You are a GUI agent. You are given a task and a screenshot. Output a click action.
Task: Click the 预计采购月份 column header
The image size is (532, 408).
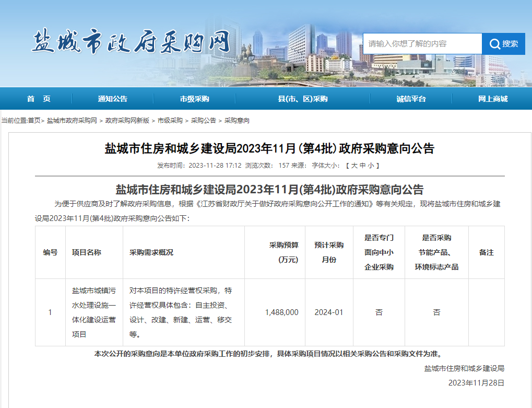(329, 252)
